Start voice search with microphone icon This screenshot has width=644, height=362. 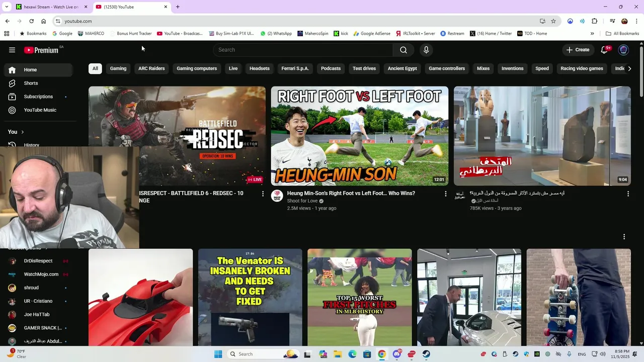pos(426,50)
